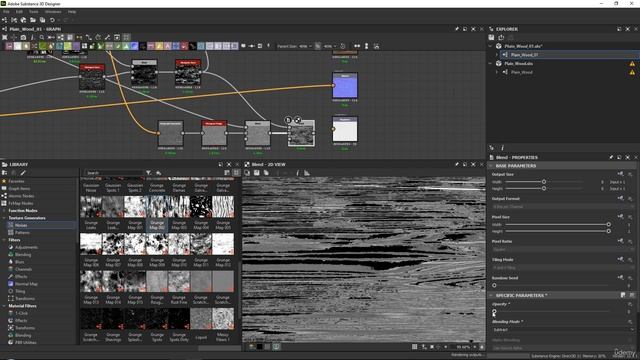Click the Undo icon in the main toolbar
640x360 pixels.
(x=52, y=20)
